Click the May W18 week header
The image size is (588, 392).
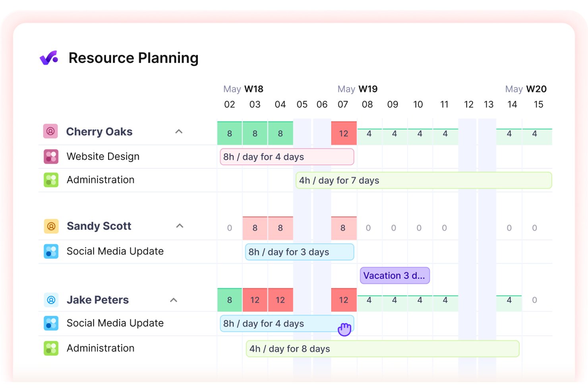click(x=243, y=89)
